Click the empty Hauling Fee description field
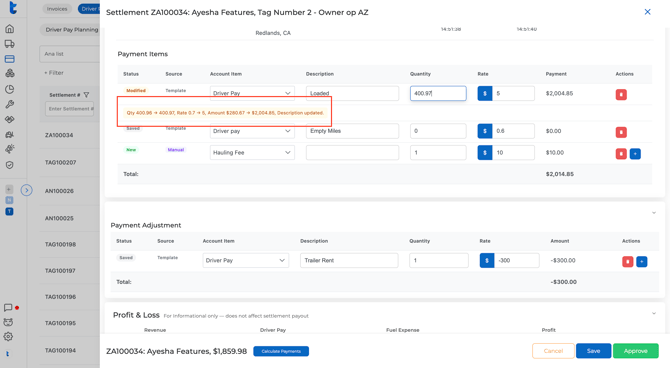 (352, 153)
